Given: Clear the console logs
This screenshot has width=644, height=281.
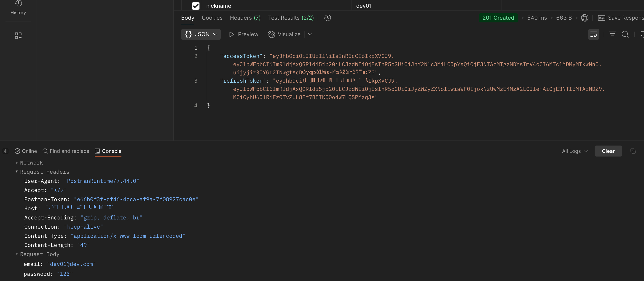Looking at the screenshot, I should pyautogui.click(x=608, y=151).
